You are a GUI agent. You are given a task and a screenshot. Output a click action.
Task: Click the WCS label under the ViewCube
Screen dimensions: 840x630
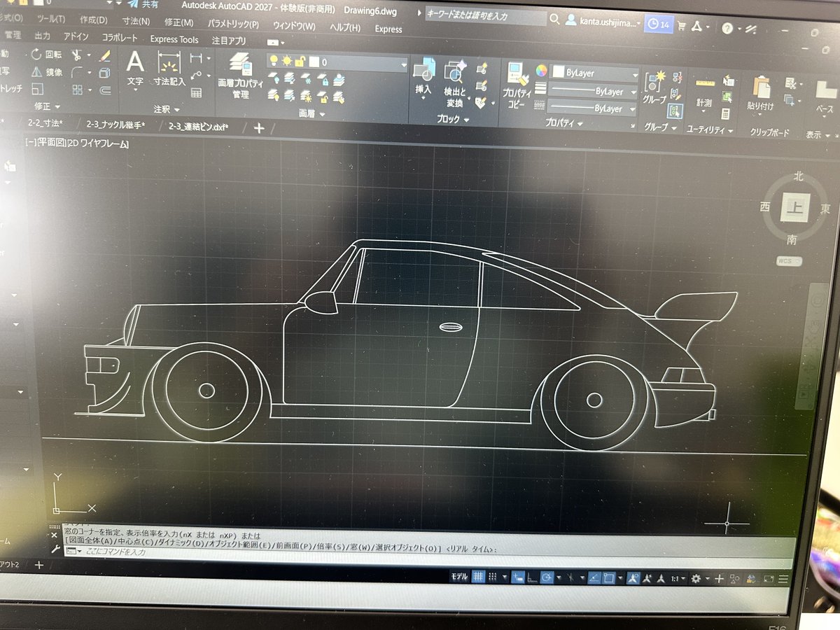click(x=790, y=261)
